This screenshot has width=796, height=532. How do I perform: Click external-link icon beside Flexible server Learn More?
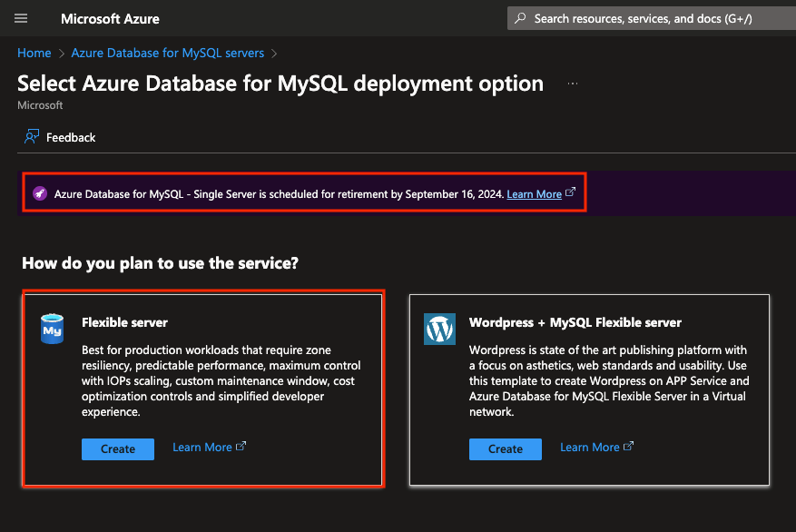pos(241,447)
